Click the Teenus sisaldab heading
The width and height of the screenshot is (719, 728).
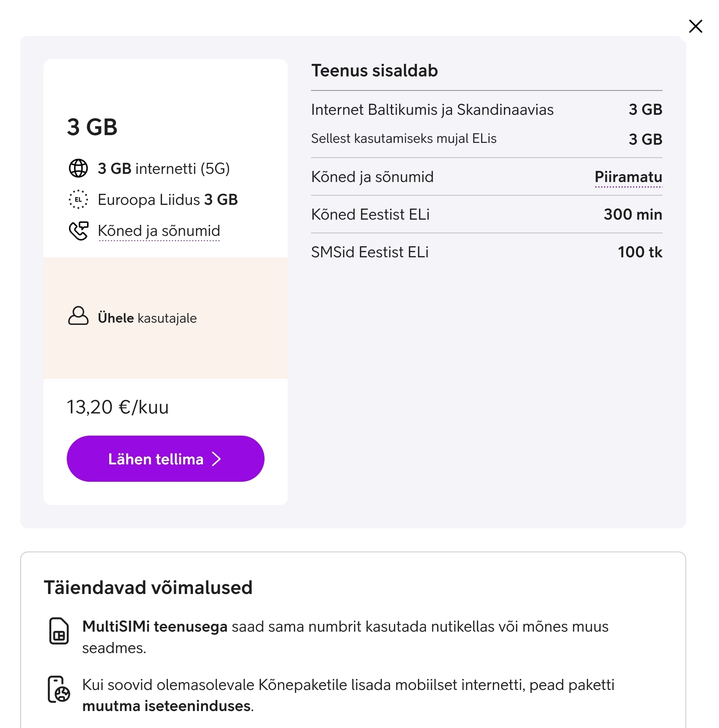pos(374,71)
